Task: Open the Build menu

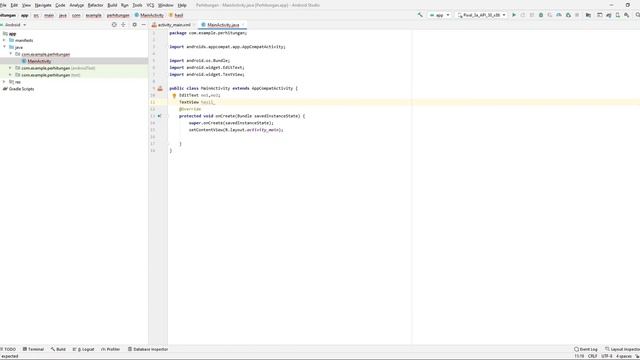Action: pos(112,5)
